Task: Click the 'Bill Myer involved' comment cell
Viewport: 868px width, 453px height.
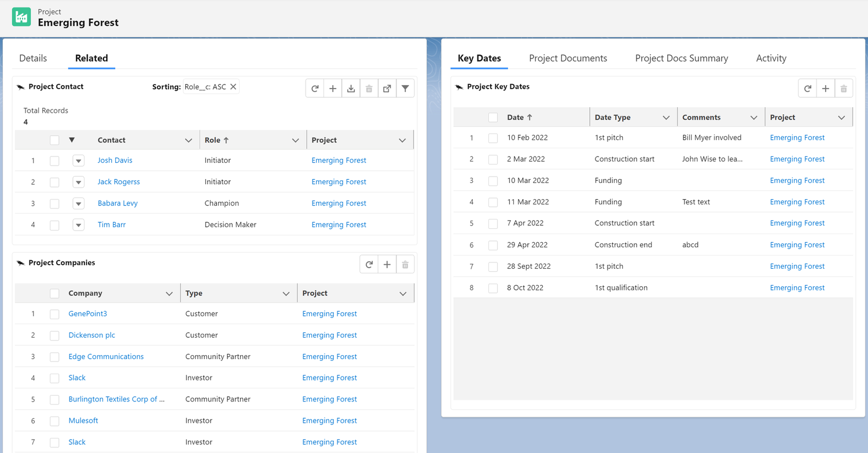Action: (x=712, y=138)
